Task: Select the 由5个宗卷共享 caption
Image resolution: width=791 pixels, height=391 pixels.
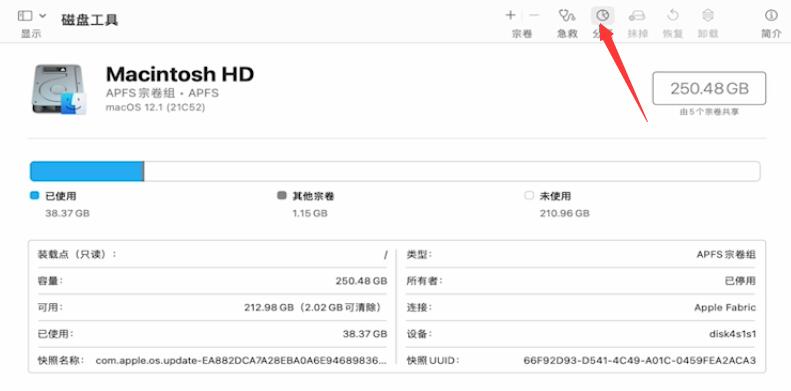Action: coord(709,112)
